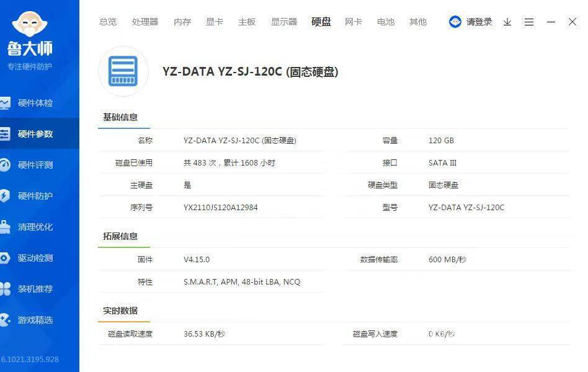This screenshot has width=588, height=372.
Task: Click the 型号 value YZ-DATA YZ-SJ-120C
Action: click(466, 207)
